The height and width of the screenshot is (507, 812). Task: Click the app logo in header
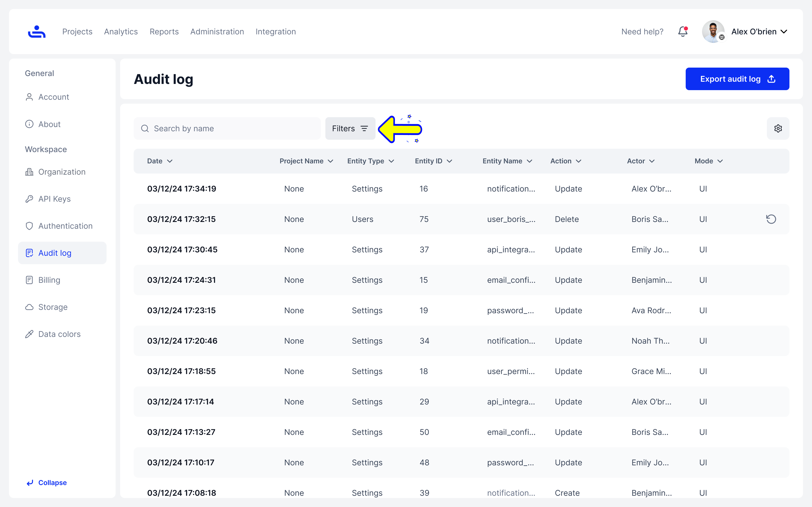(x=37, y=32)
